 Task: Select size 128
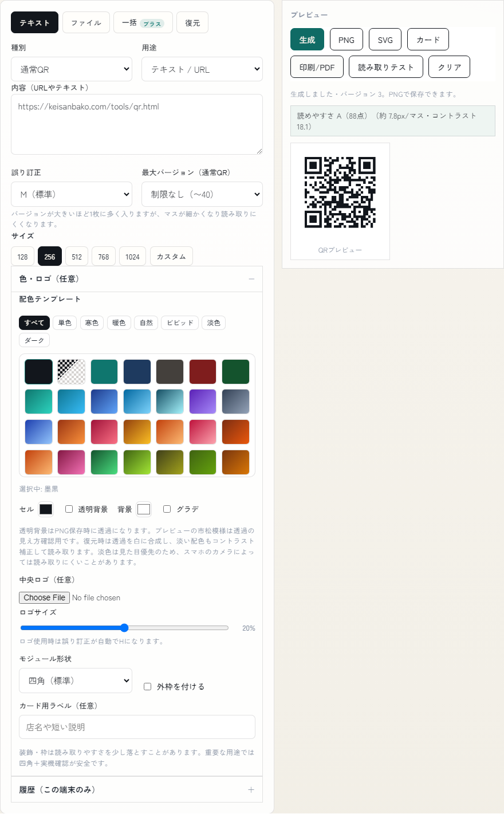(22, 257)
